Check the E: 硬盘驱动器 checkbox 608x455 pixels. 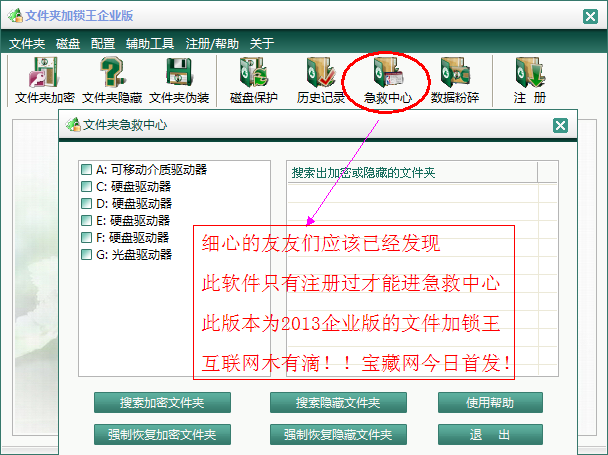pos(86,221)
